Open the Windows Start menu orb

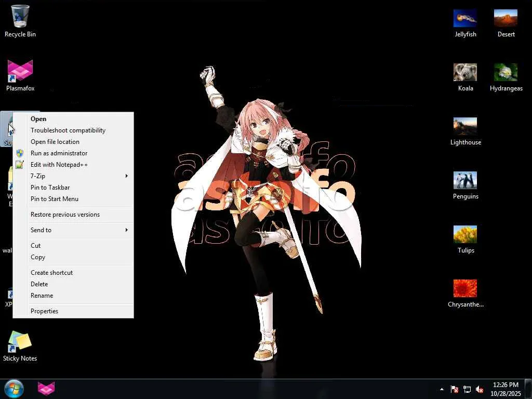coord(14,389)
